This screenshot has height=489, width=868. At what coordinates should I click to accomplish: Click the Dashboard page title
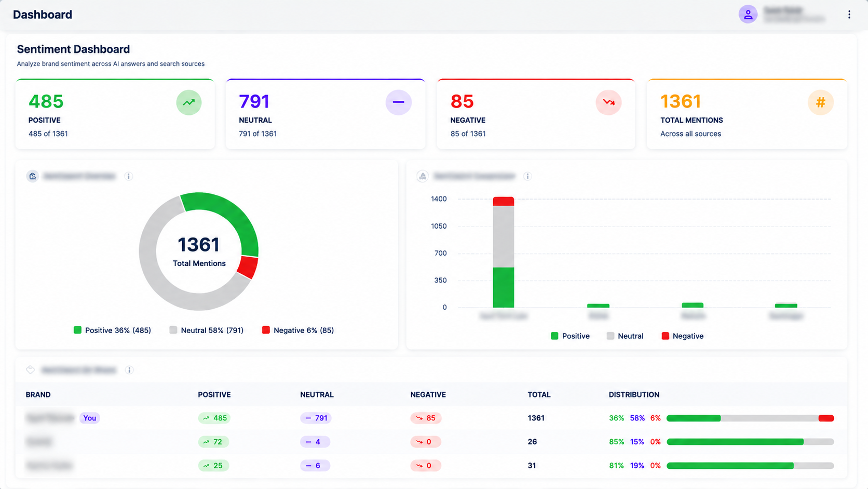(43, 15)
